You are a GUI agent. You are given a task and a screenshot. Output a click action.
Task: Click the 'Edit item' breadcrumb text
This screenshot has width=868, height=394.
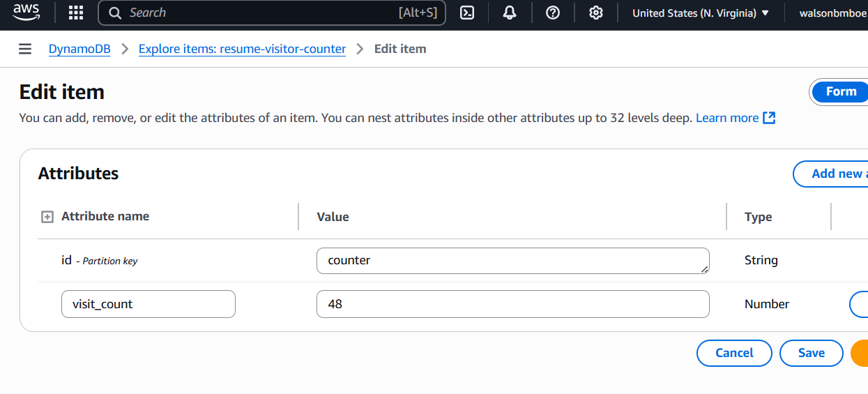[400, 49]
